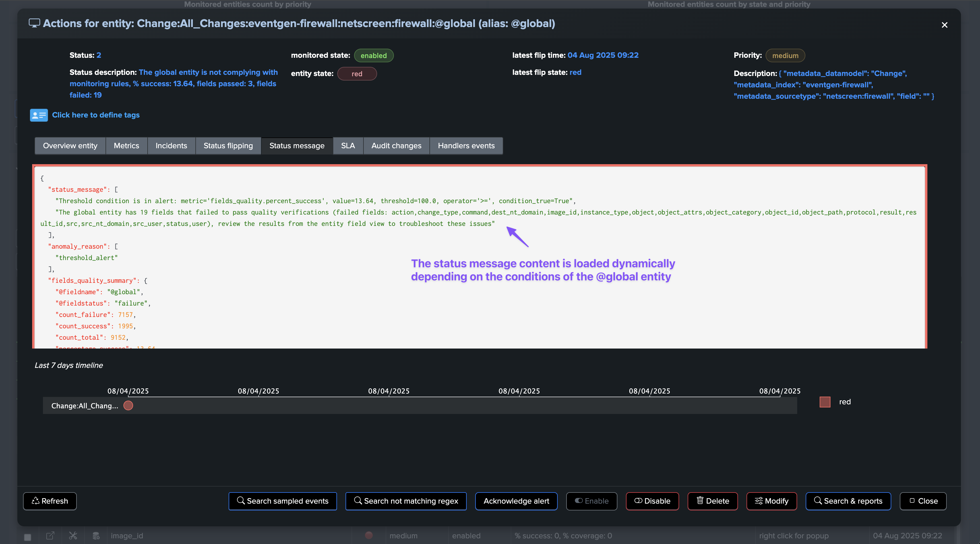The height and width of the screenshot is (544, 980).
Task: Switch to the Metrics tab
Action: [x=126, y=146]
